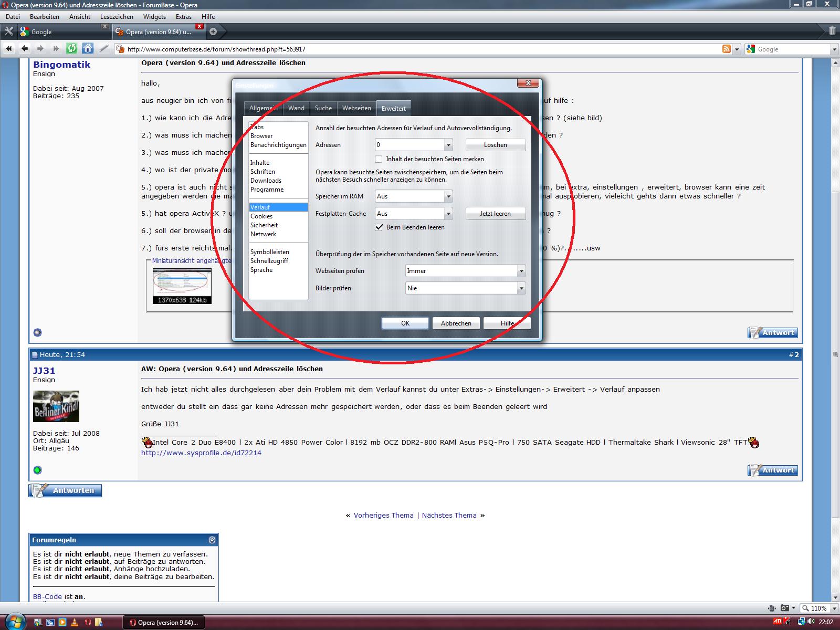Open the RSS feed dropdown arrow
This screenshot has height=630, width=840.
click(737, 49)
